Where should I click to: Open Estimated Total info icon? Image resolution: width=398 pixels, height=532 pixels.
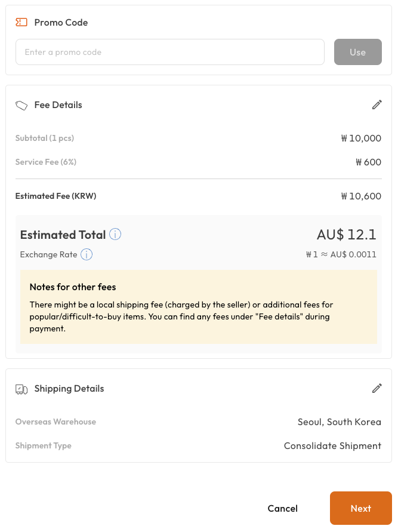coord(115,234)
